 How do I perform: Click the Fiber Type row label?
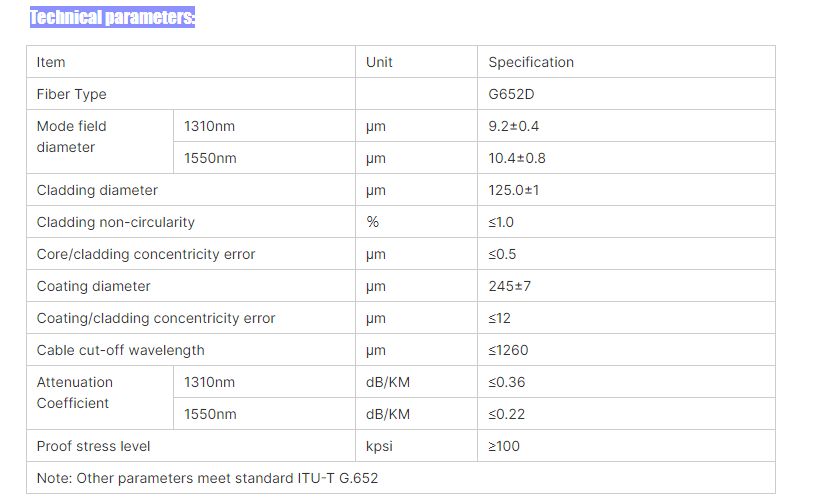(71, 94)
